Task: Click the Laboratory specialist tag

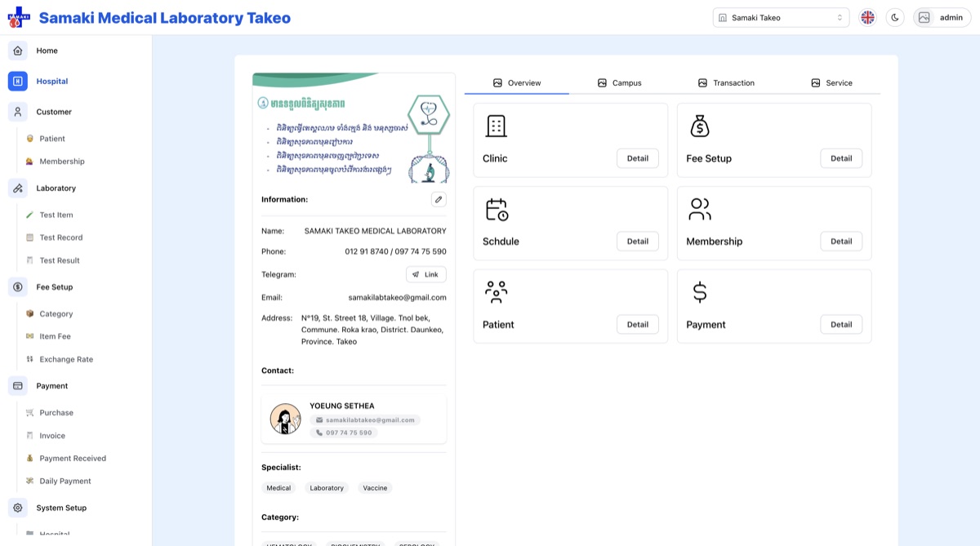Action: coord(327,488)
